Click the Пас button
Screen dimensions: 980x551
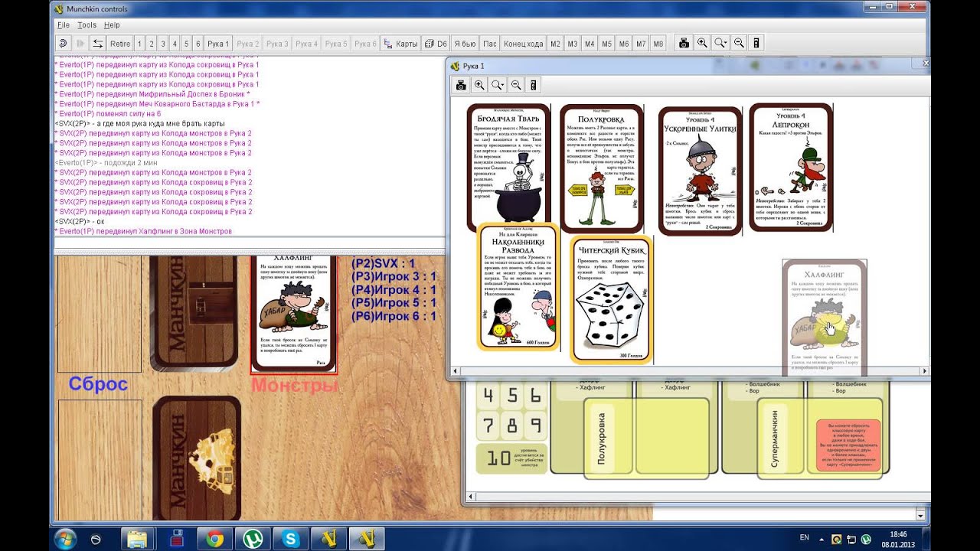(x=490, y=44)
